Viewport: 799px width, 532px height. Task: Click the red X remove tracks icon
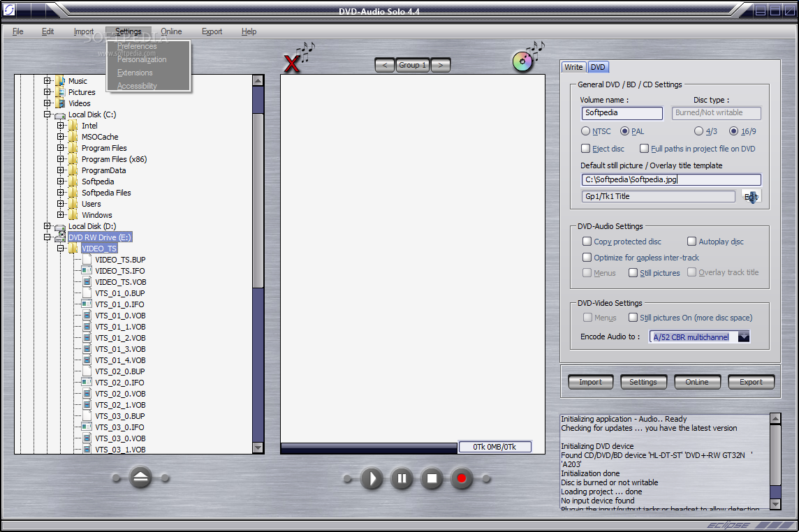(x=292, y=64)
